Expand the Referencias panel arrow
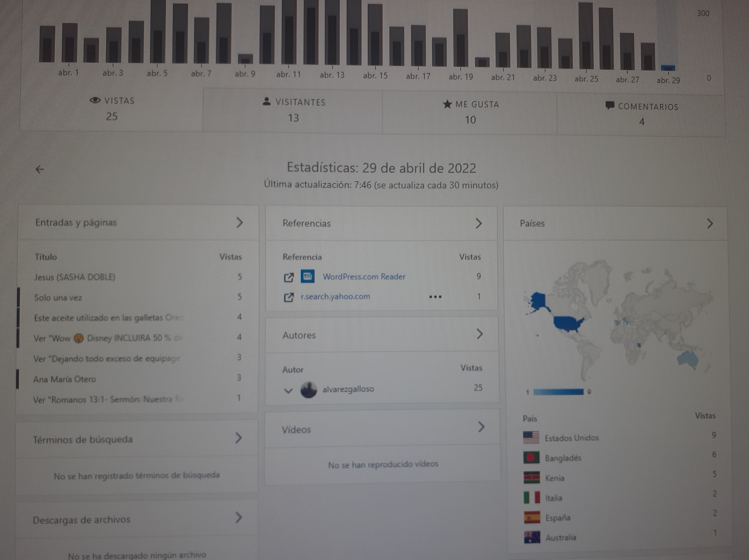This screenshot has height=560, width=749. [x=478, y=223]
